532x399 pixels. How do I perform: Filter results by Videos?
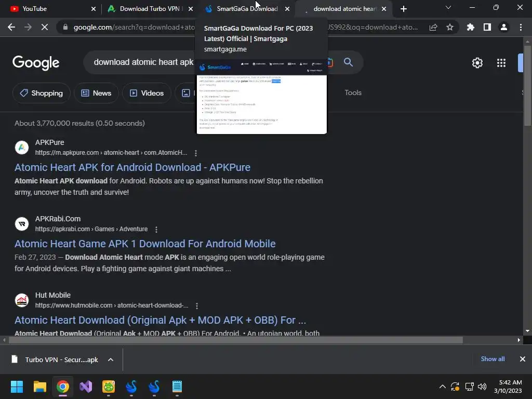[147, 93]
